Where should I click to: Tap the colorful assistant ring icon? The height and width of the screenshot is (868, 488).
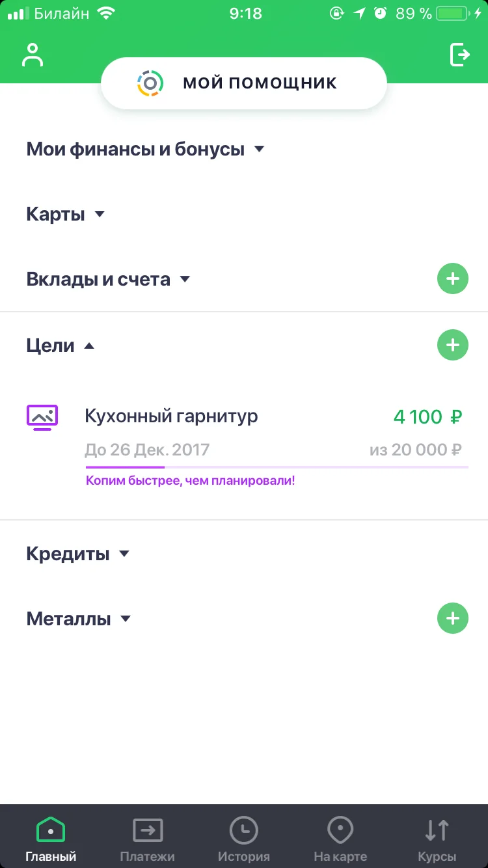pyautogui.click(x=150, y=83)
